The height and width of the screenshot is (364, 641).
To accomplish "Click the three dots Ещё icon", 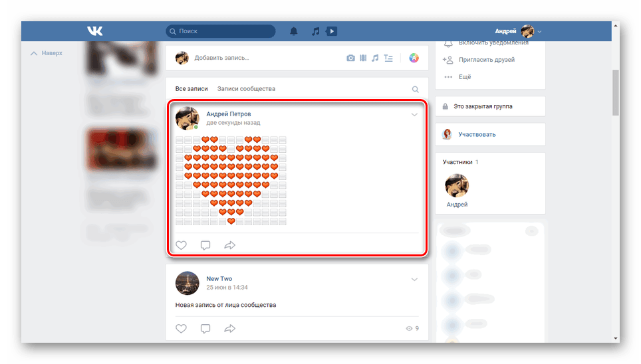I will click(448, 77).
